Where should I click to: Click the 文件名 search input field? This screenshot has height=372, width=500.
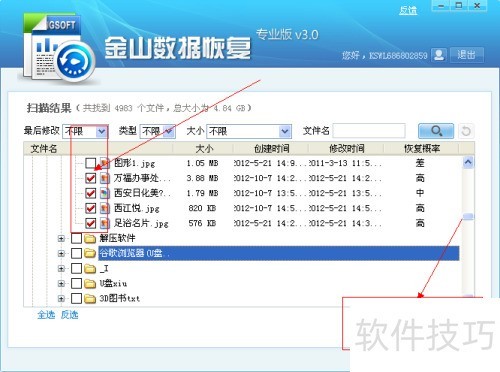tap(369, 131)
